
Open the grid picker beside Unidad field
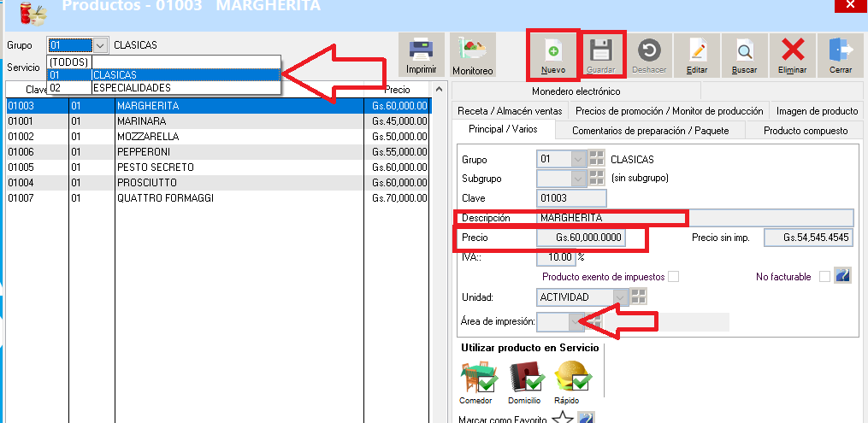(x=638, y=297)
